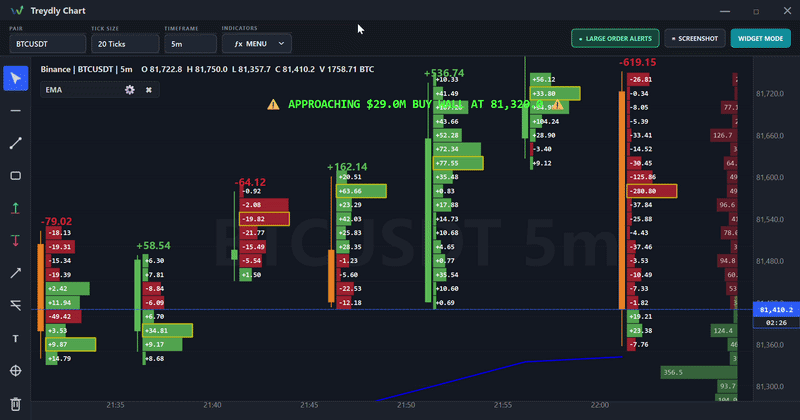
Task: Click the highlighted +33.80 footprint cell
Action: click(555, 93)
